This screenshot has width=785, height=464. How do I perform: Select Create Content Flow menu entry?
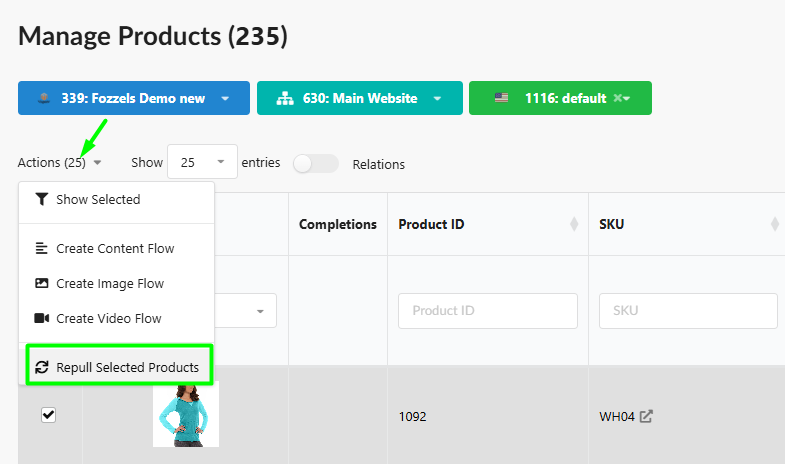click(116, 248)
